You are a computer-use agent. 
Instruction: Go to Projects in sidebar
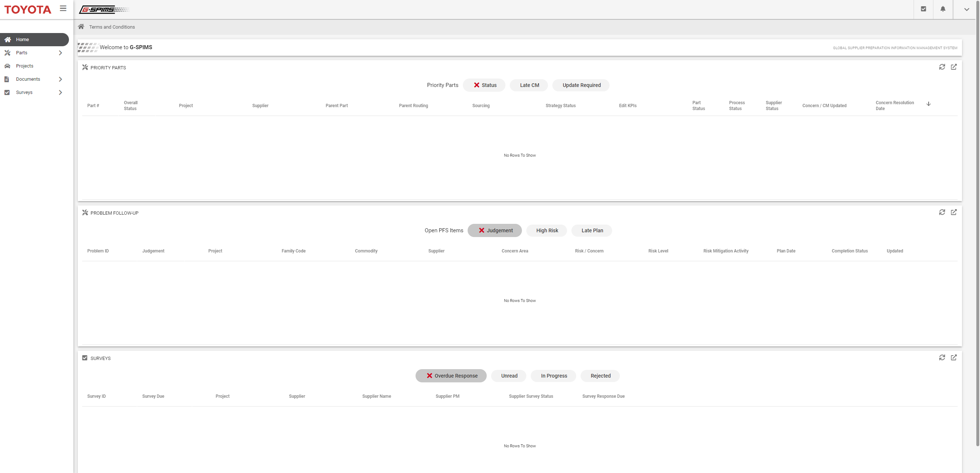(25, 66)
